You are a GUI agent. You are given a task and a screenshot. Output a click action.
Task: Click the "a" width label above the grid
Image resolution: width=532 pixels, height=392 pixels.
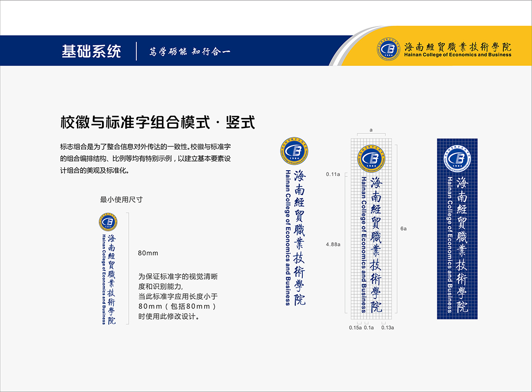point(370,130)
